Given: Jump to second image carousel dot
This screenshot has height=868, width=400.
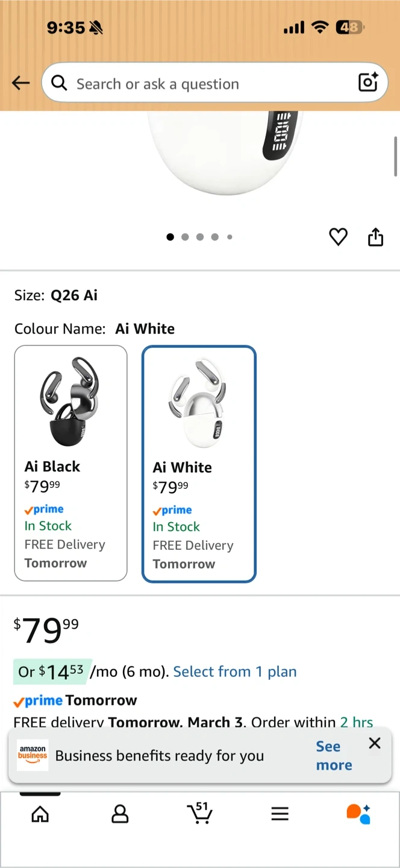Looking at the screenshot, I should coord(185,237).
